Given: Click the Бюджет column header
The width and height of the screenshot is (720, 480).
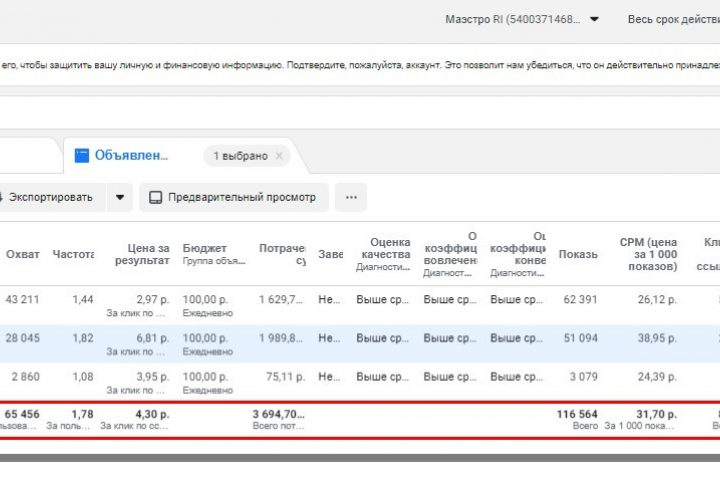Looking at the screenshot, I should [204, 248].
